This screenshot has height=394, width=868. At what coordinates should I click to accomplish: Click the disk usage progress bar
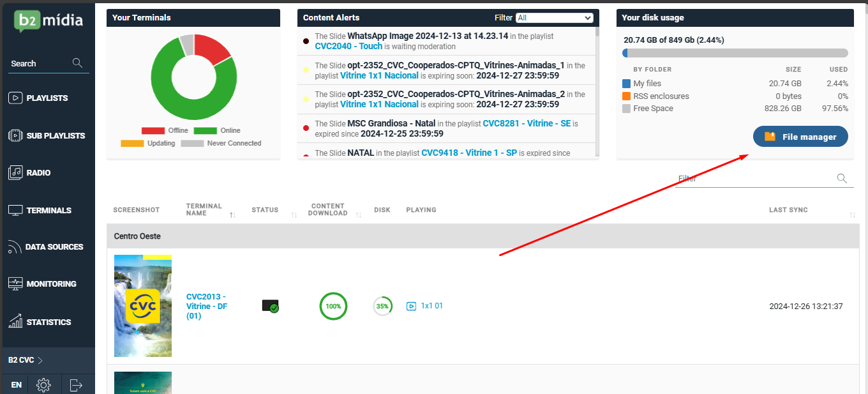pos(735,53)
